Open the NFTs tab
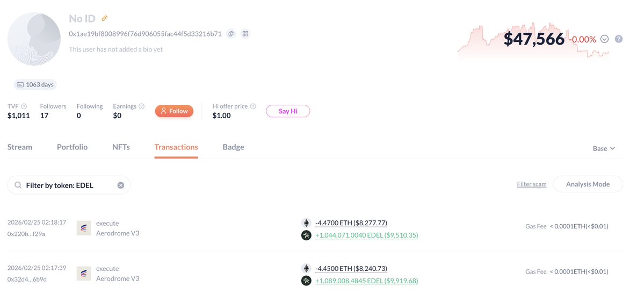The height and width of the screenshot is (308, 644). 121,147
